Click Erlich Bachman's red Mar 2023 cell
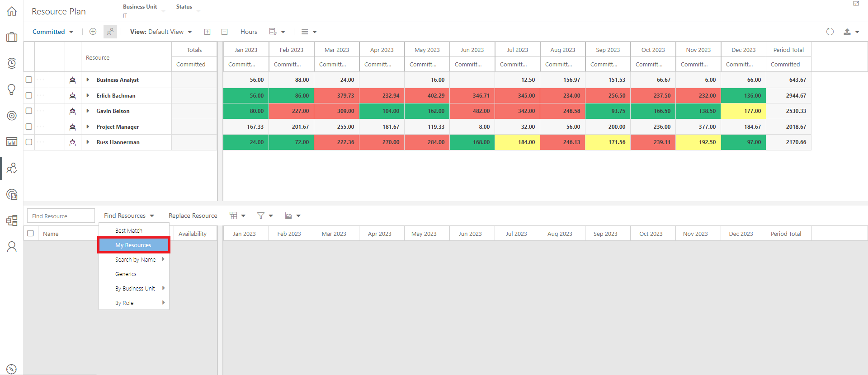 click(x=336, y=95)
